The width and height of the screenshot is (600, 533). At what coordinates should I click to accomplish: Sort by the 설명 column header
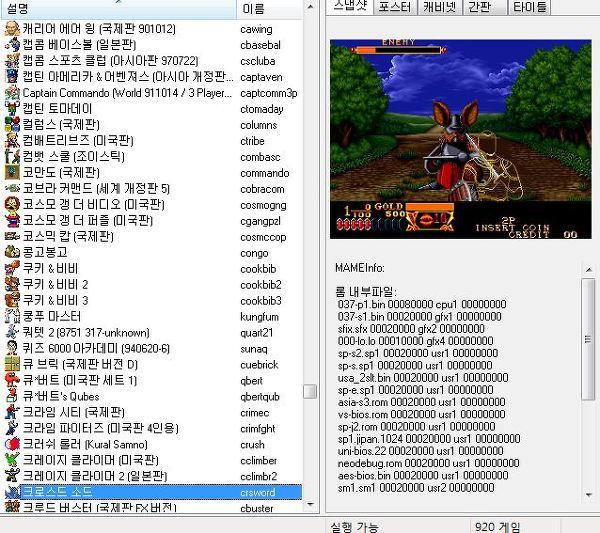(118, 8)
